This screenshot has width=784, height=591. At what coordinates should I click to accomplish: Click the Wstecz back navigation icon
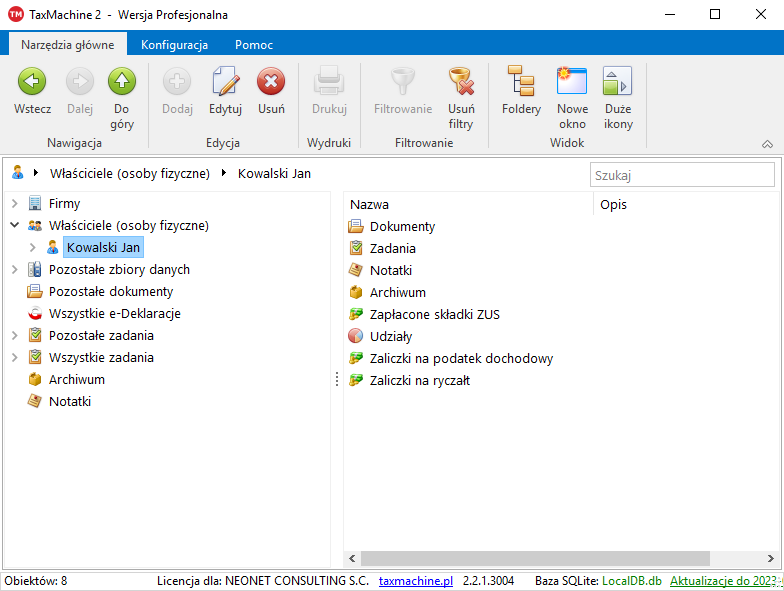pos(32,82)
